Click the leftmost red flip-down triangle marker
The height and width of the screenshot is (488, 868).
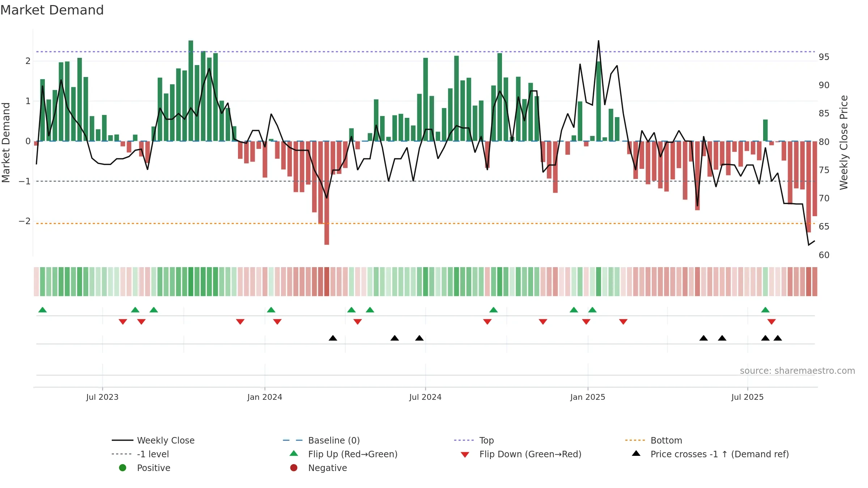(123, 322)
